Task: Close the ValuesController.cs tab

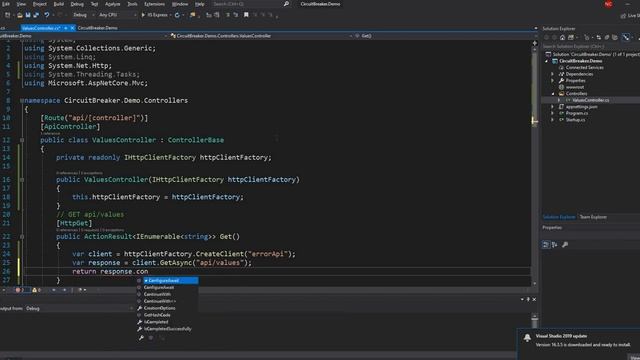Action: pyautogui.click(x=72, y=28)
